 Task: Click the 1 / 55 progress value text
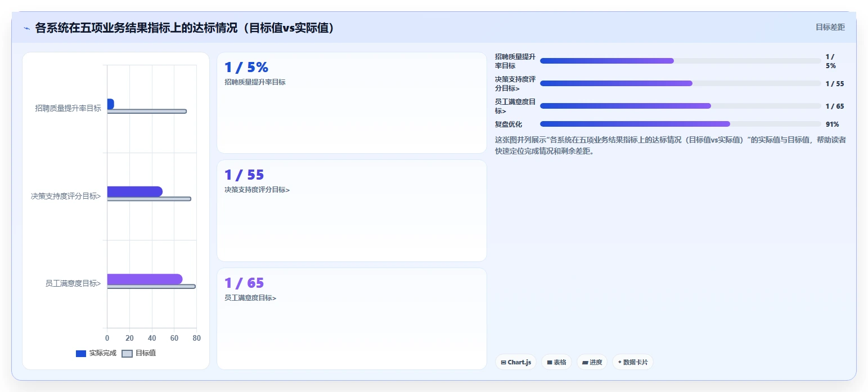pos(835,84)
